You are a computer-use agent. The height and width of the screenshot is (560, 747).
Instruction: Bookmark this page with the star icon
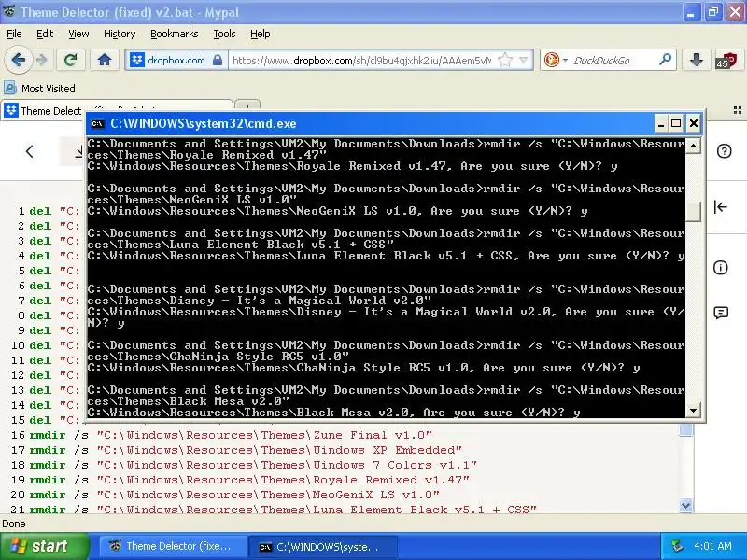tap(505, 61)
